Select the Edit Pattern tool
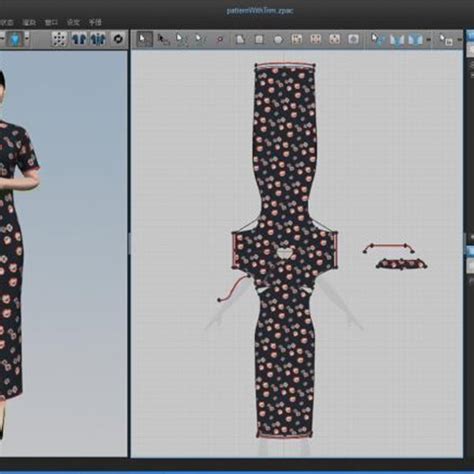Image resolution: width=474 pixels, height=474 pixels. [x=163, y=39]
